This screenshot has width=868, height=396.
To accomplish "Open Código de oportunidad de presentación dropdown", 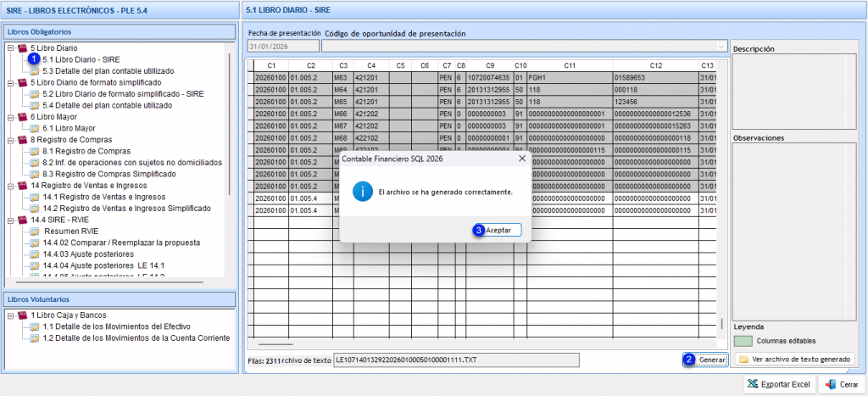I will [x=721, y=47].
